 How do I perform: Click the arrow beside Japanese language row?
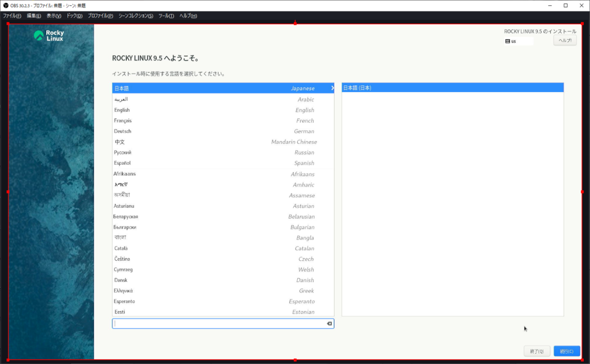[332, 88]
